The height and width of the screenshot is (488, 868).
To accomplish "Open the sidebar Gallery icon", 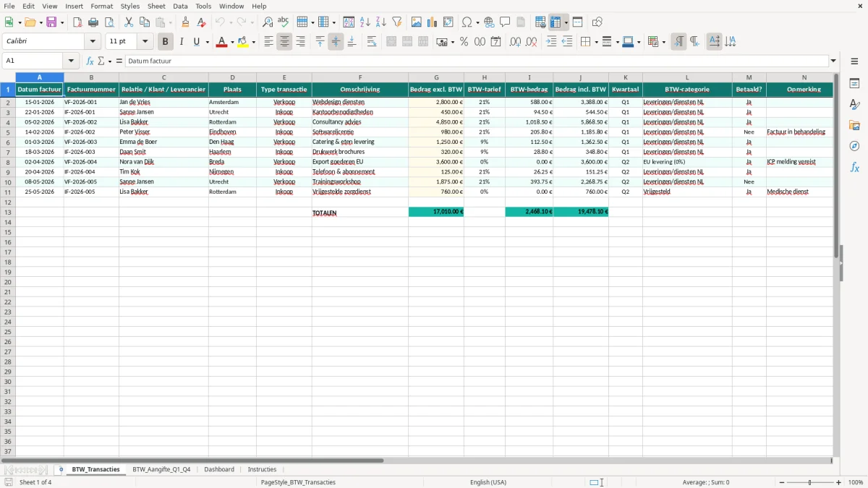I will tap(854, 125).
